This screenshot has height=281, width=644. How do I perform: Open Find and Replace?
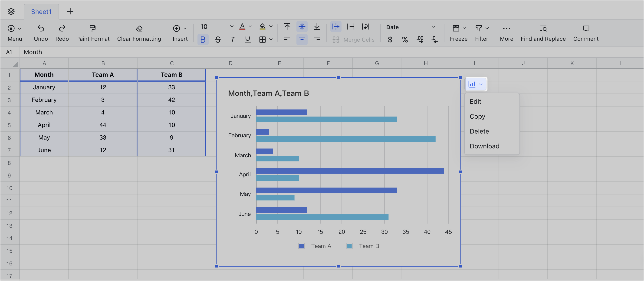click(543, 33)
